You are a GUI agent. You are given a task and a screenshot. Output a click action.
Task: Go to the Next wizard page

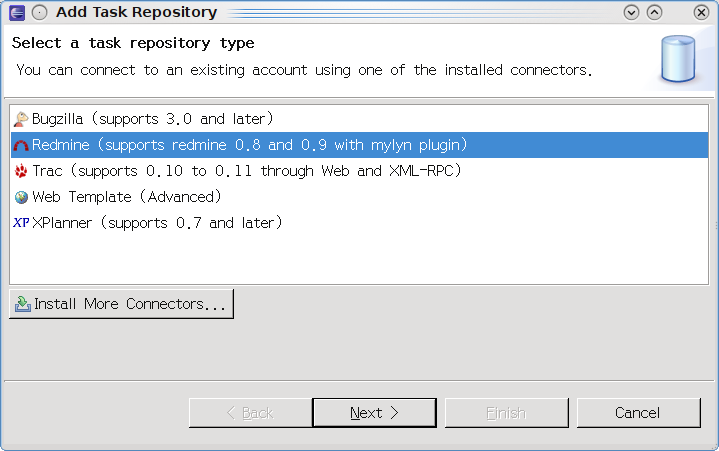pyautogui.click(x=374, y=413)
